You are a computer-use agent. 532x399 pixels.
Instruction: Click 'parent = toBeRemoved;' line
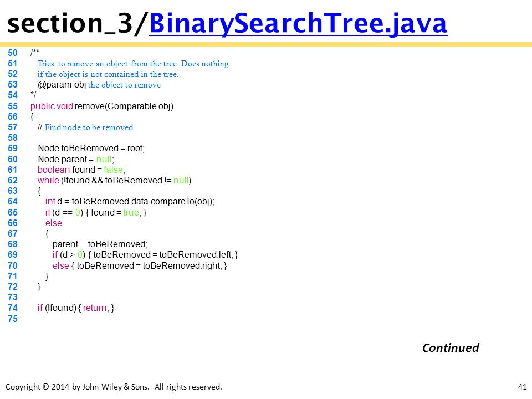pos(100,244)
